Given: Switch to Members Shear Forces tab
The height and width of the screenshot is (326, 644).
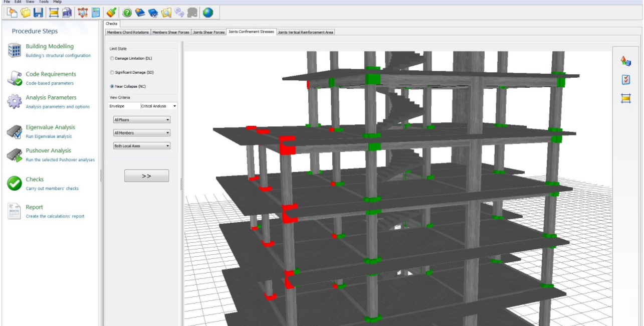Looking at the screenshot, I should (x=171, y=32).
